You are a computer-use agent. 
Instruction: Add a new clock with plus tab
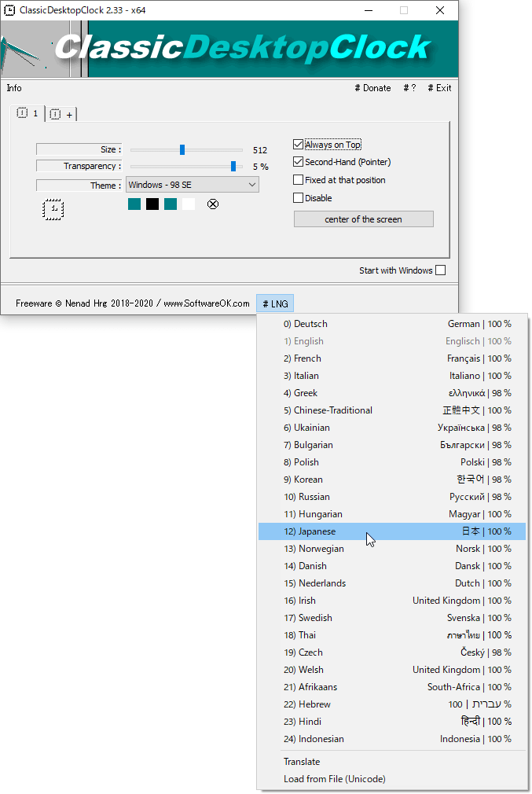point(62,115)
